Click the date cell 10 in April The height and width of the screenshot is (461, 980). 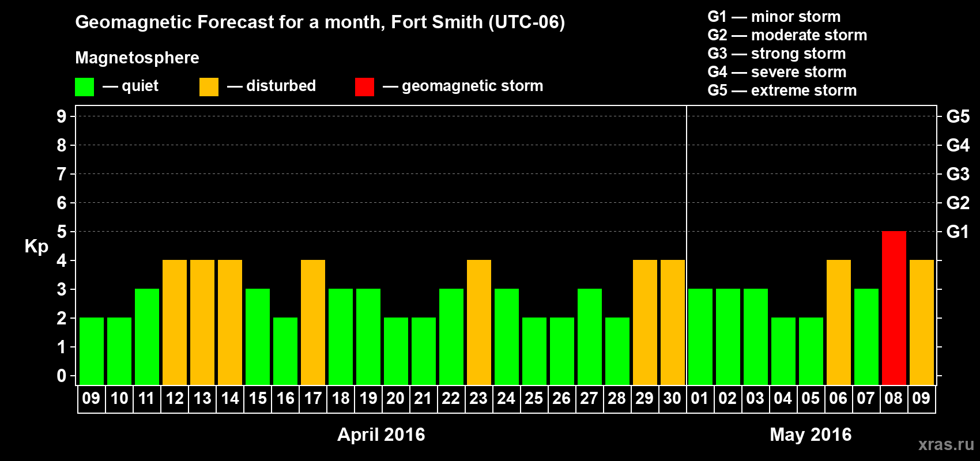(119, 399)
